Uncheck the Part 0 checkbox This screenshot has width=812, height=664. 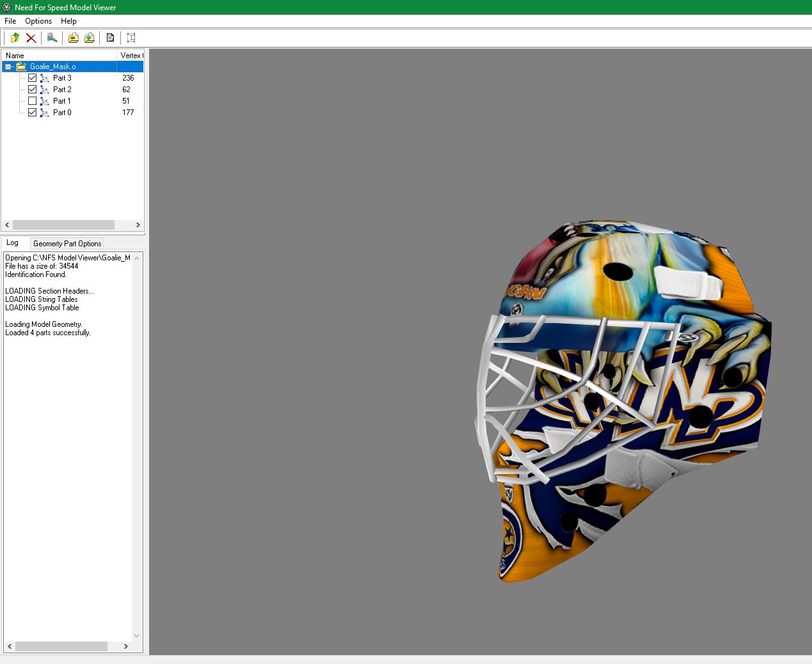pos(32,113)
